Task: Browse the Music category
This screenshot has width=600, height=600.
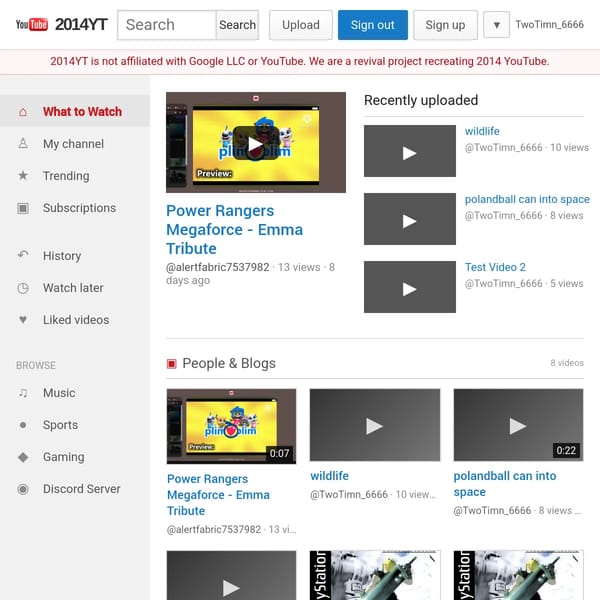Action: (75, 393)
